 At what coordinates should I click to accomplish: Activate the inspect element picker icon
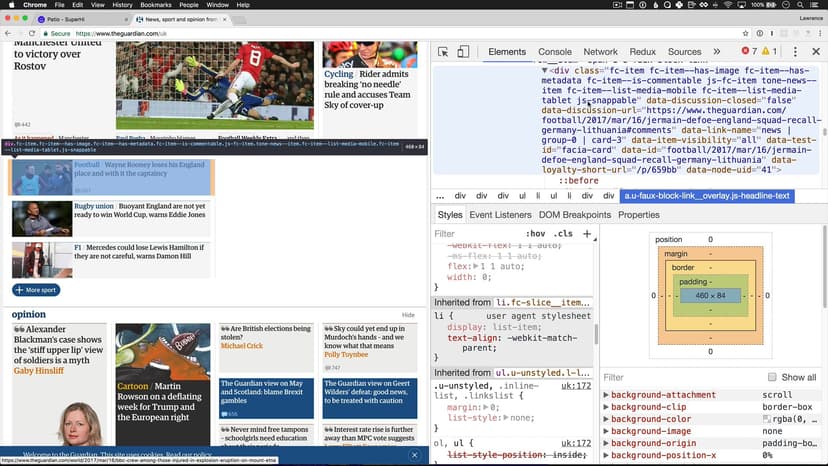(443, 52)
